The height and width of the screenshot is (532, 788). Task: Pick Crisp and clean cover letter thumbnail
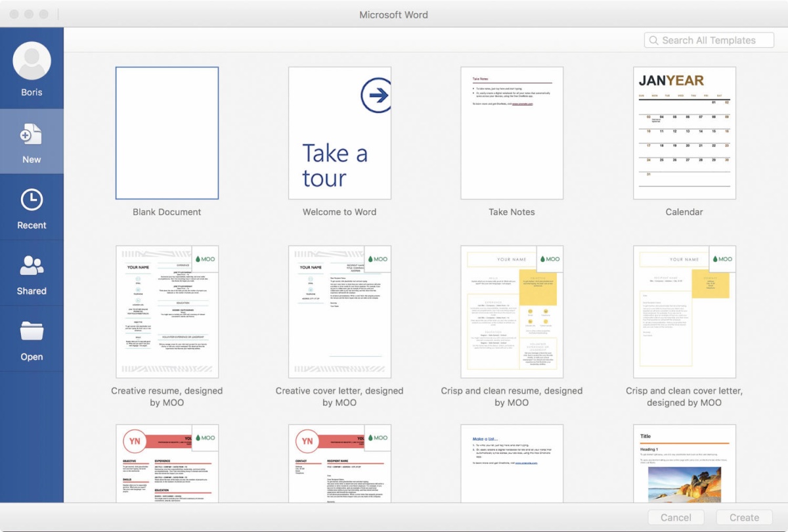pos(684,312)
